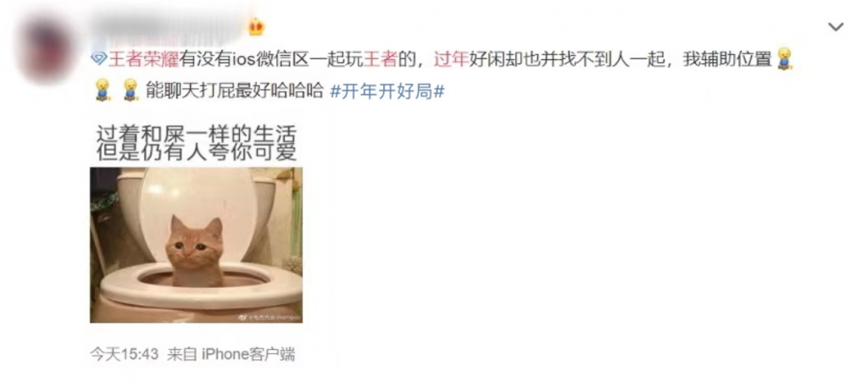868x382 pixels.
Task: Click the Weibo watermark in the image
Action: coord(268,318)
